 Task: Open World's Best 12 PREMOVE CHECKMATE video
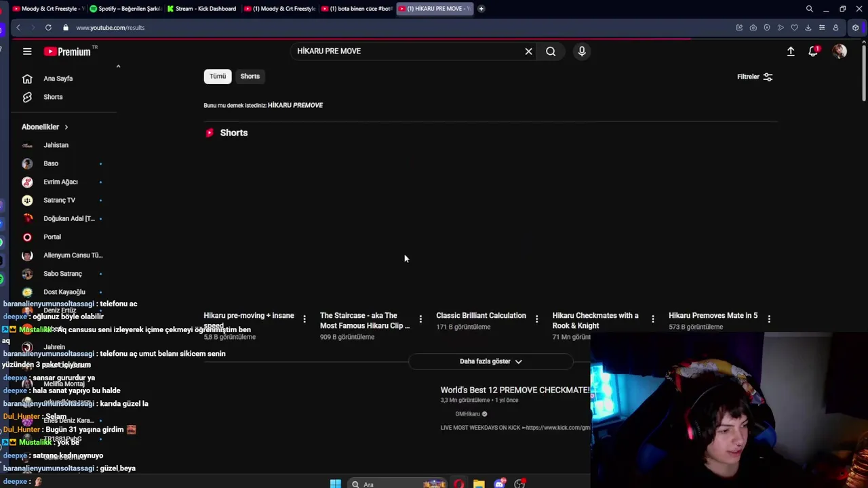click(515, 390)
